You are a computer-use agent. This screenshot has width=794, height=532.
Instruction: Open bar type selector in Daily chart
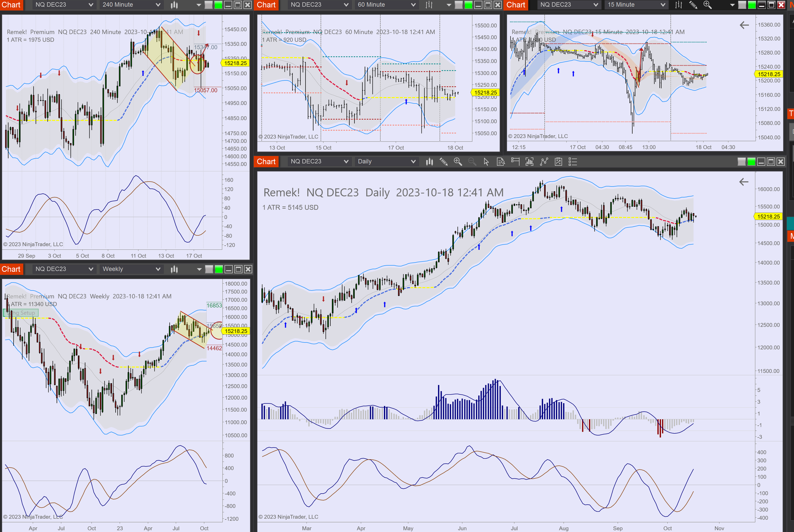tap(429, 162)
